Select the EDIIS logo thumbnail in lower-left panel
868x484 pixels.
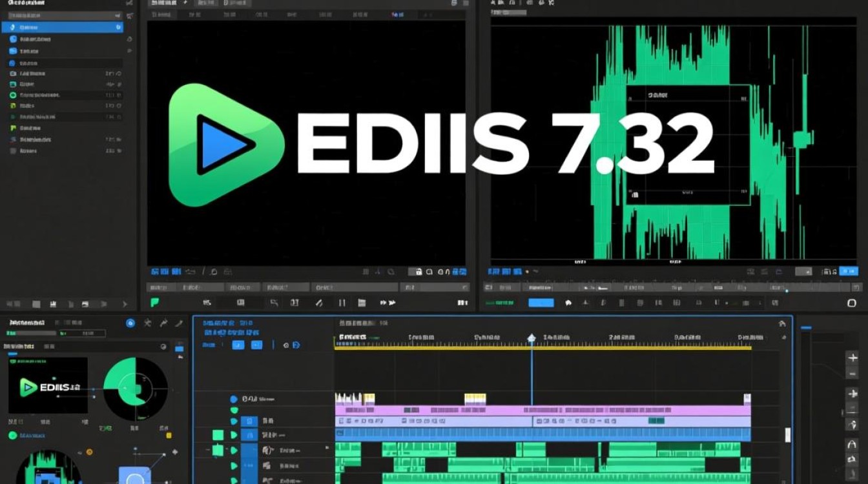(48, 386)
